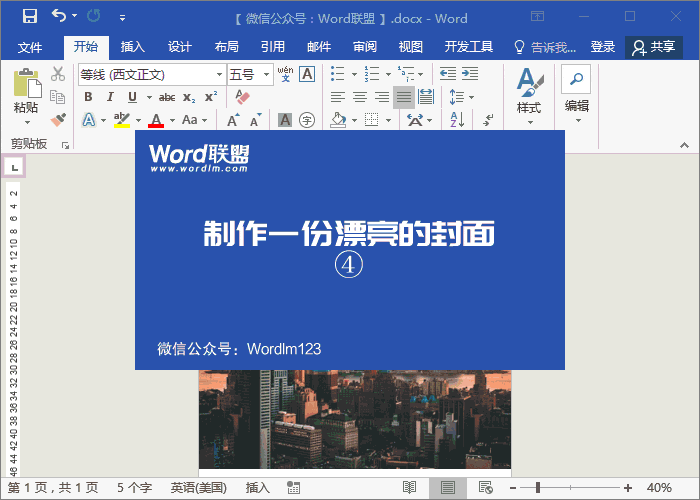Switch to the 布局 (Layout) tab
Image resolution: width=700 pixels, height=500 pixels.
click(x=226, y=47)
